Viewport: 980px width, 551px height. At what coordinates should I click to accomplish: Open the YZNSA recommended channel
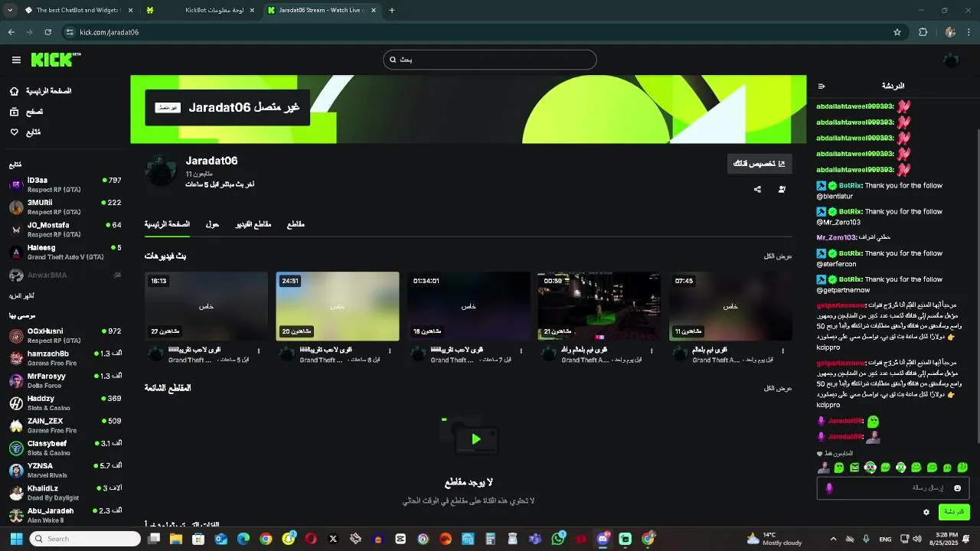65,470
